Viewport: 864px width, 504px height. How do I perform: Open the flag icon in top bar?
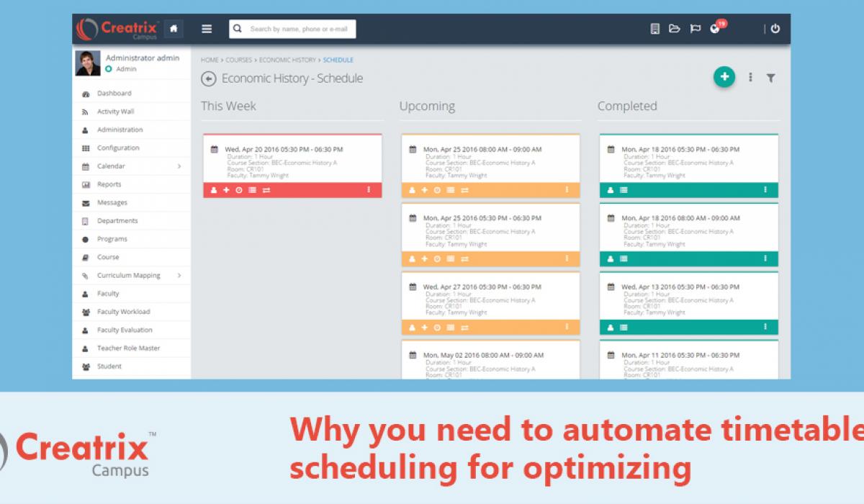click(x=696, y=29)
